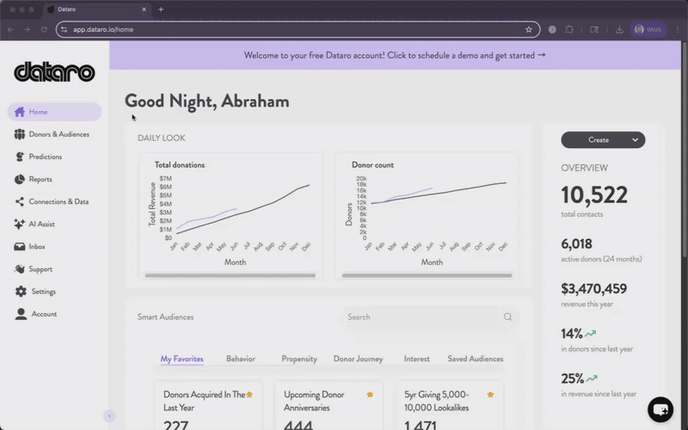Screen dimensions: 688x430
Task: Unfavorite Donors Acquired In The Last Year star
Action: [249, 394]
